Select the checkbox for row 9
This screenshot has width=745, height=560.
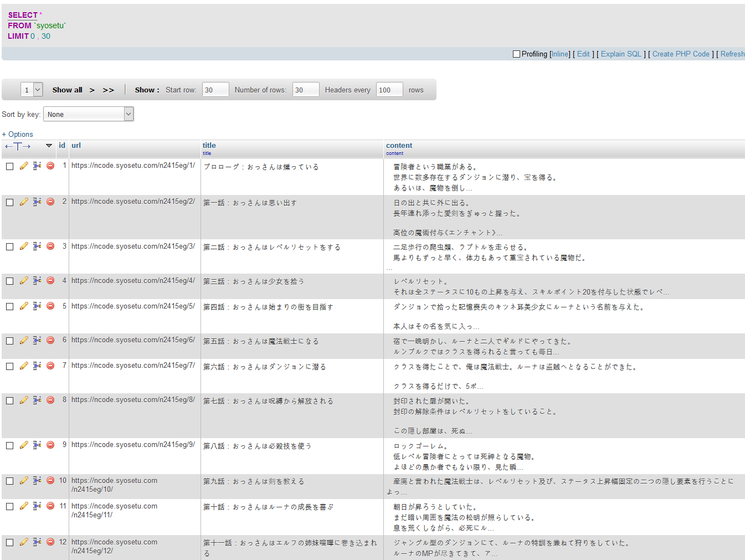(x=9, y=445)
